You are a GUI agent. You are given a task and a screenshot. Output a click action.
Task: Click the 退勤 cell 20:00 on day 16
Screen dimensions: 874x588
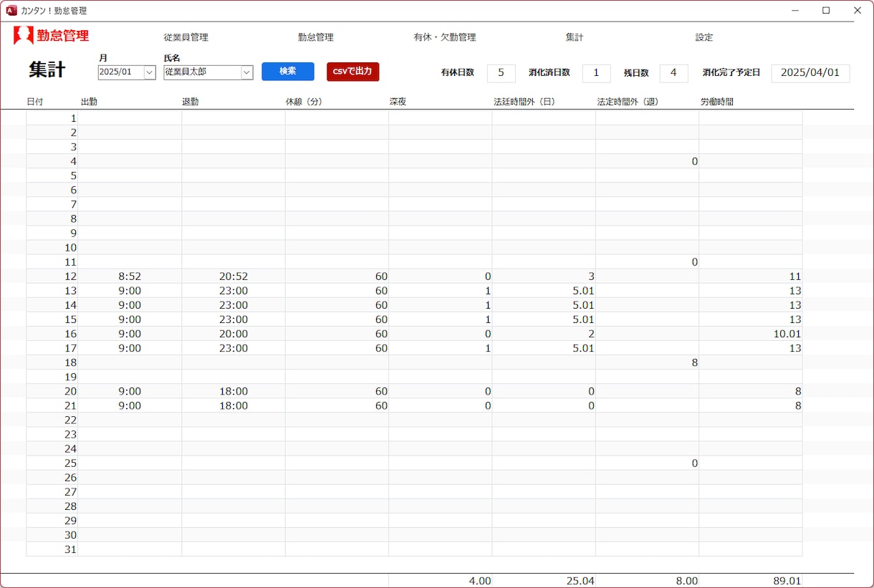click(x=234, y=334)
